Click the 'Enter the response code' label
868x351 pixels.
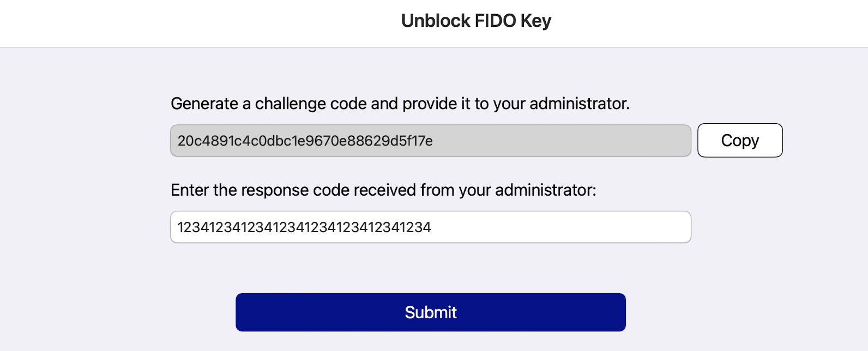[383, 190]
